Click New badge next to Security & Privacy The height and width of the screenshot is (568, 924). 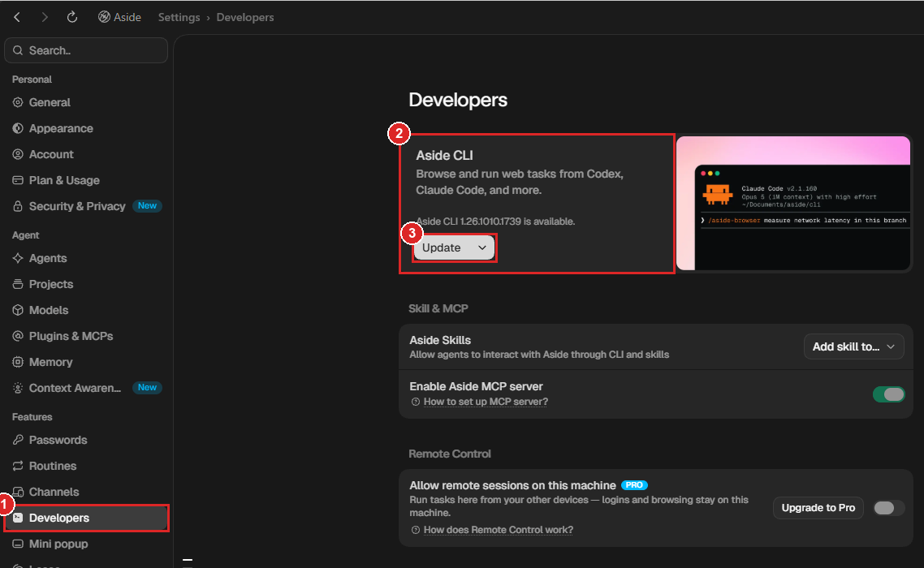[147, 205]
